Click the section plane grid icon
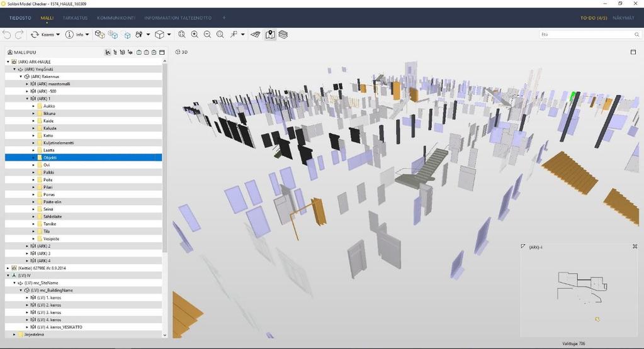The width and height of the screenshot is (644, 349). point(256,35)
